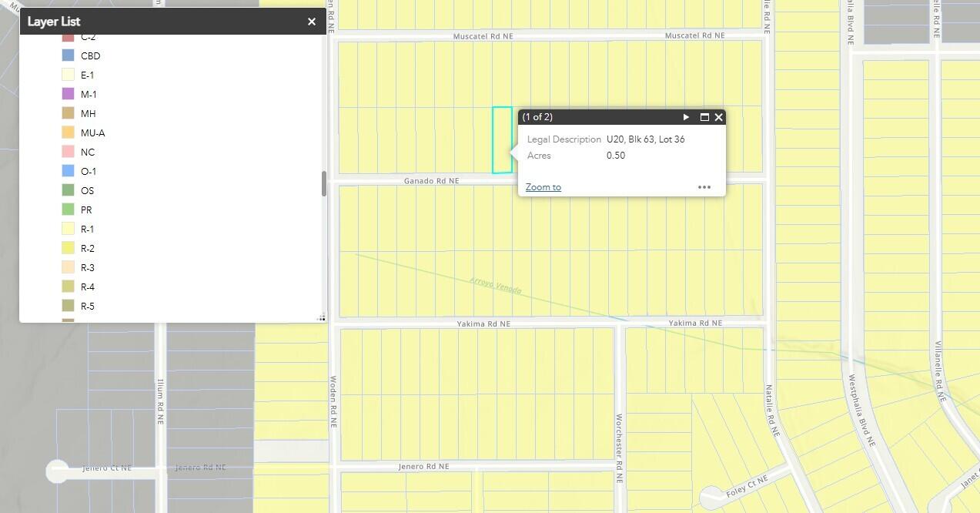Click the R-5 legend label
This screenshot has width=980, height=513.
pyautogui.click(x=88, y=306)
